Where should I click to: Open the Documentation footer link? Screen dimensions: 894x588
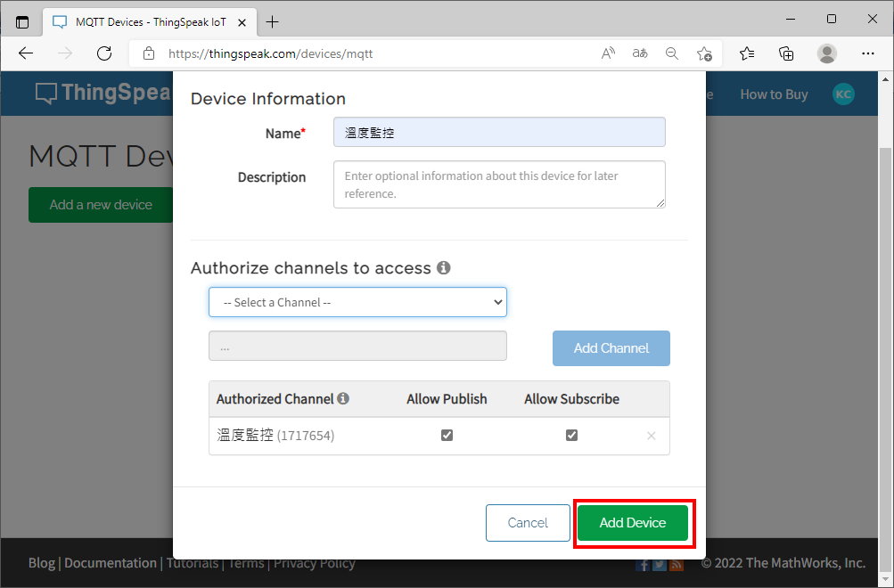(x=110, y=563)
